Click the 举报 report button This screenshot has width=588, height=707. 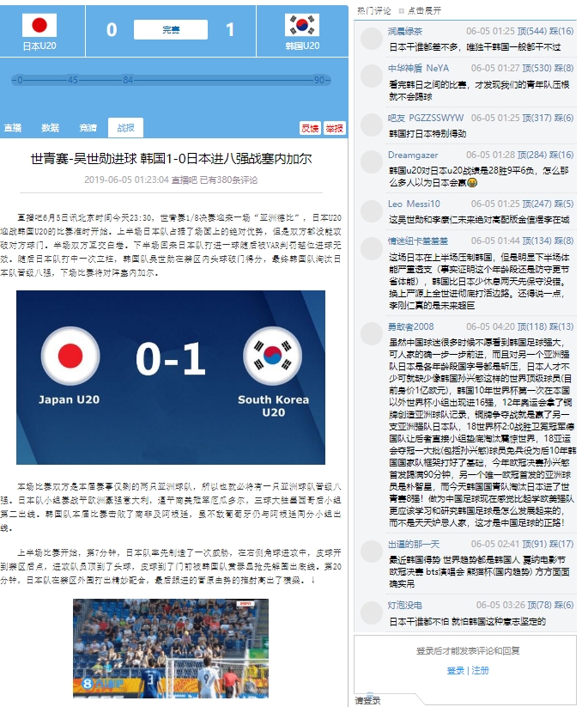pos(334,129)
